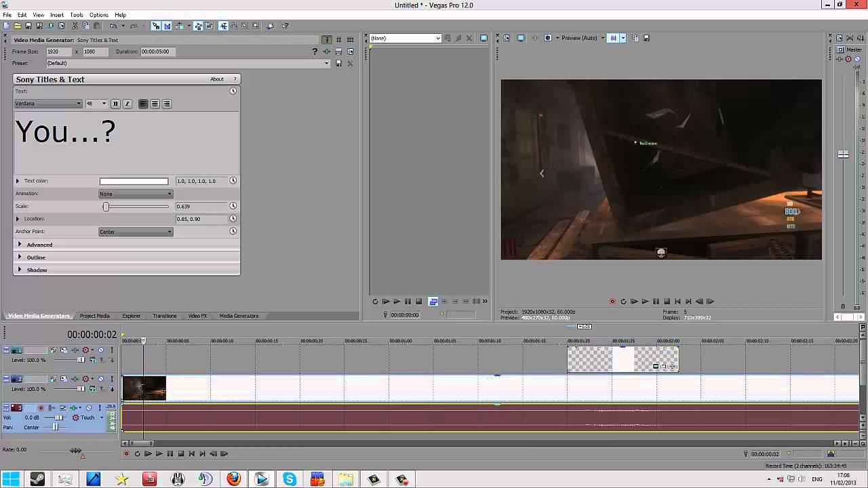This screenshot has width=868, height=488.
Task: Click audio track 3 Vol slider
Action: tap(58, 418)
